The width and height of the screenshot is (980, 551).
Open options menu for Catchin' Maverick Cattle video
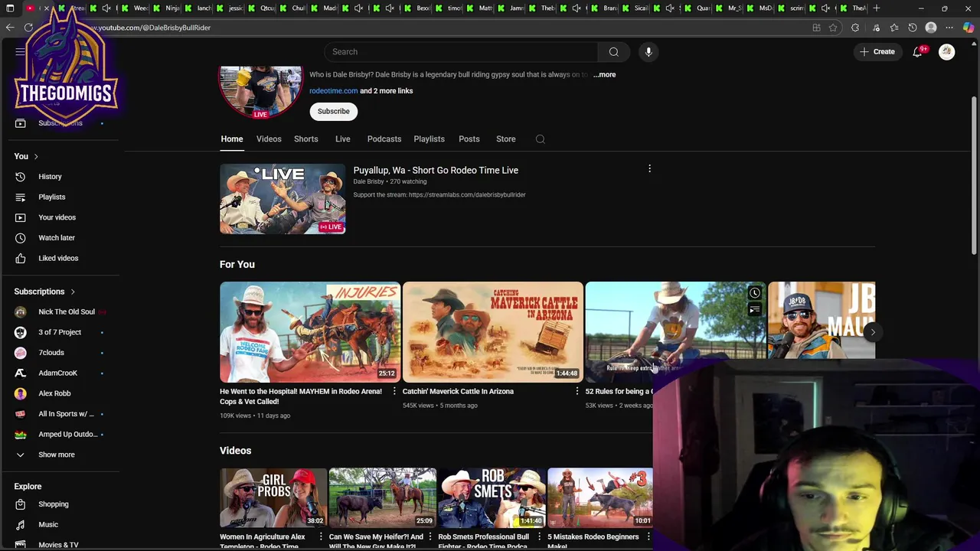577,391
